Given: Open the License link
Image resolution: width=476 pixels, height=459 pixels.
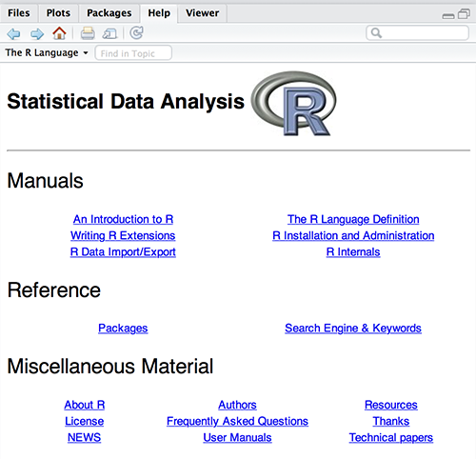Looking at the screenshot, I should pos(85,421).
